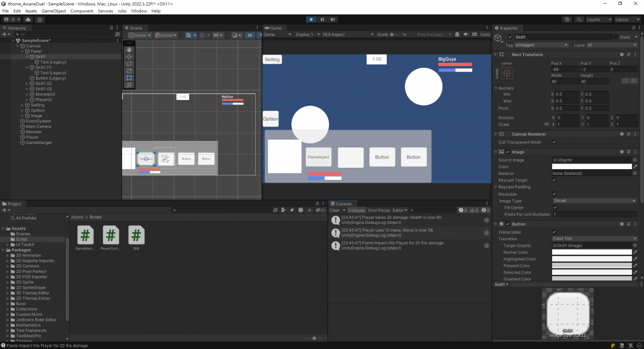Toggle Interactable checkbox on Button
Image resolution: width=644 pixels, height=349 pixels.
tap(554, 232)
